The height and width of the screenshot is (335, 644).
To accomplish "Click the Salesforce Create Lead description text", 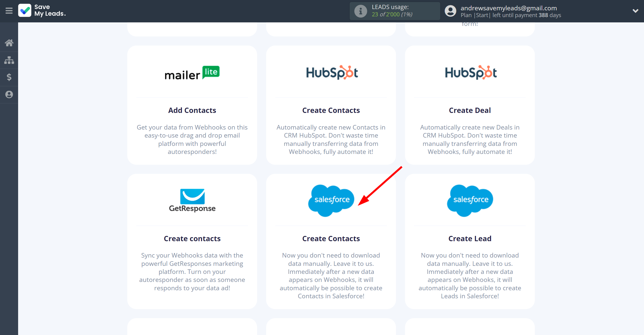I will tap(470, 276).
